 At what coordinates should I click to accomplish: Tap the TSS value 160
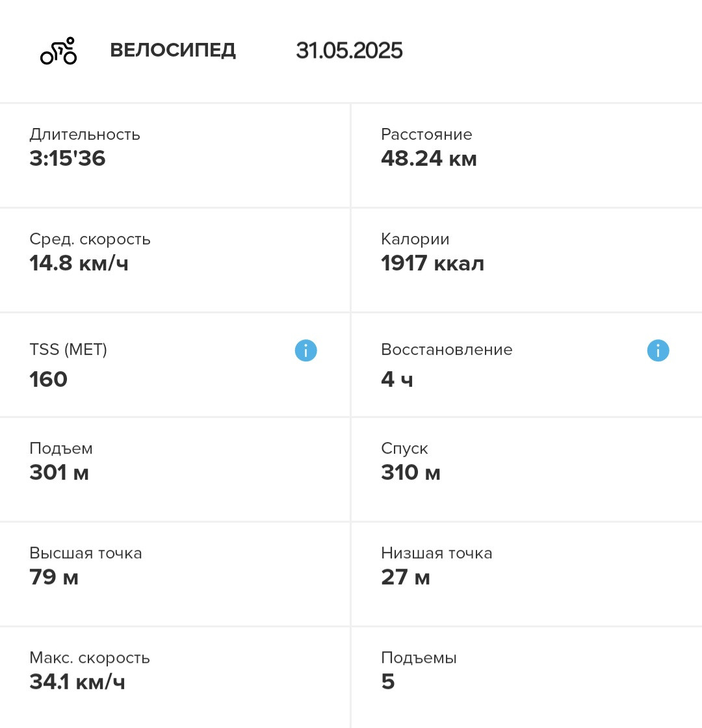pyautogui.click(x=48, y=380)
